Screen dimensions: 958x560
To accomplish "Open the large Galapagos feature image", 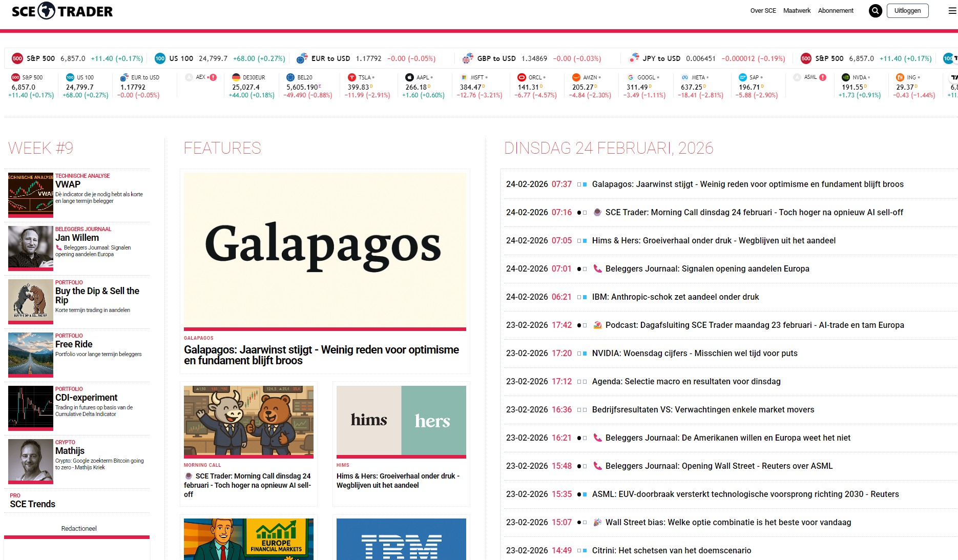I will 325,250.
